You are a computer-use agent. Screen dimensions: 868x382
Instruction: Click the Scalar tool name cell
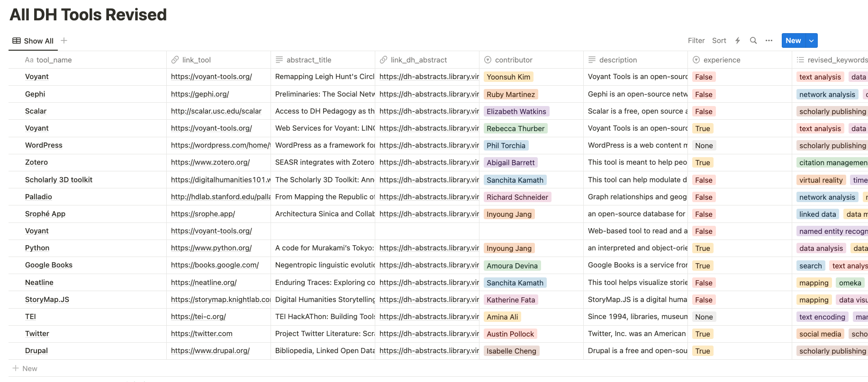point(36,111)
